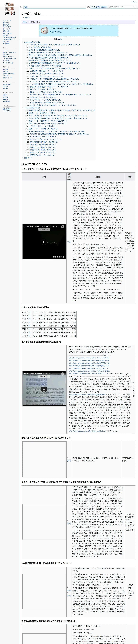Jump to TOC entry 1.4 岩倉交番
The image size is (138, 644).
46,52
